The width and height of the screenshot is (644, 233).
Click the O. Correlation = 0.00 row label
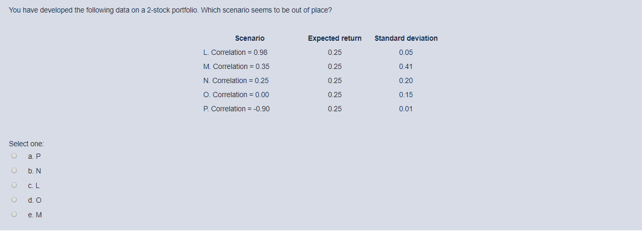pos(236,95)
